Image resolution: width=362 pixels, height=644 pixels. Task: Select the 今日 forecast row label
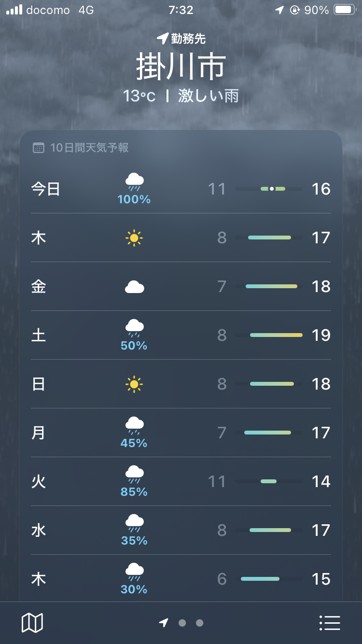[x=46, y=189]
